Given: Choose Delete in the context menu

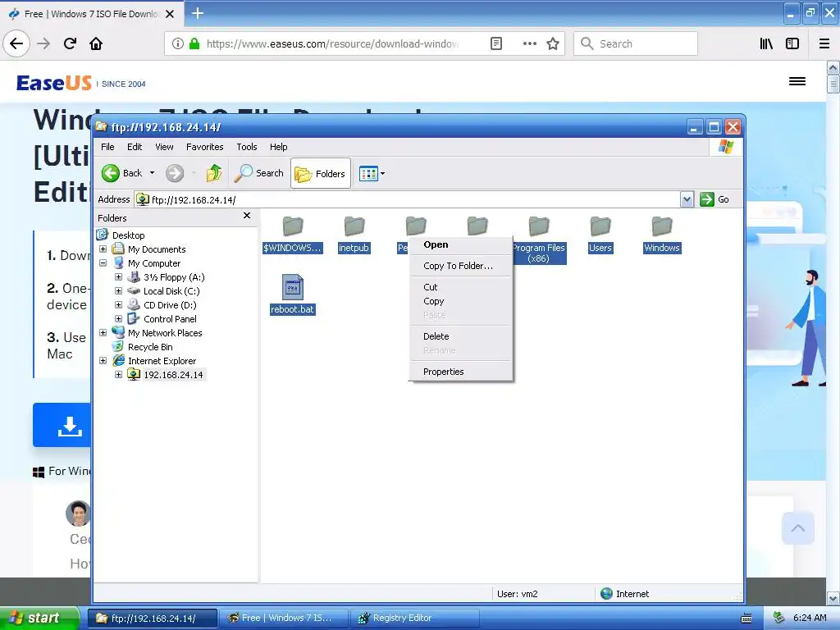Looking at the screenshot, I should pyautogui.click(x=461, y=336).
